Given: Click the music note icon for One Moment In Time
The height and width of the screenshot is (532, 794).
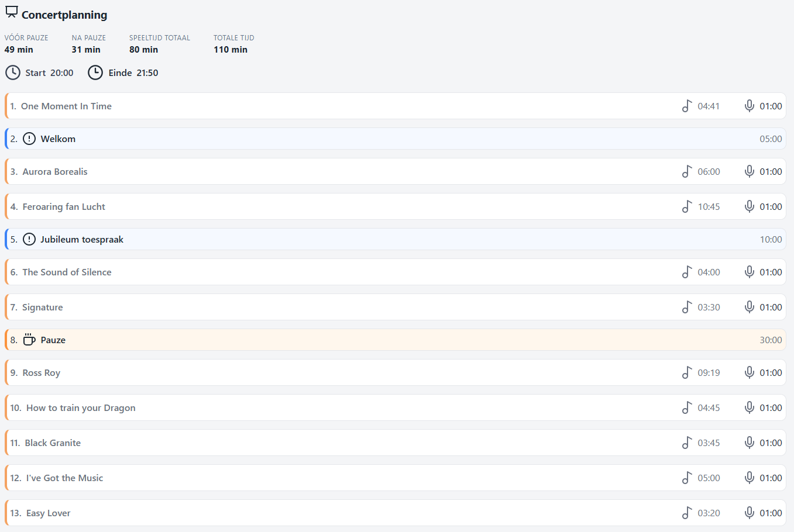Looking at the screenshot, I should [x=687, y=106].
